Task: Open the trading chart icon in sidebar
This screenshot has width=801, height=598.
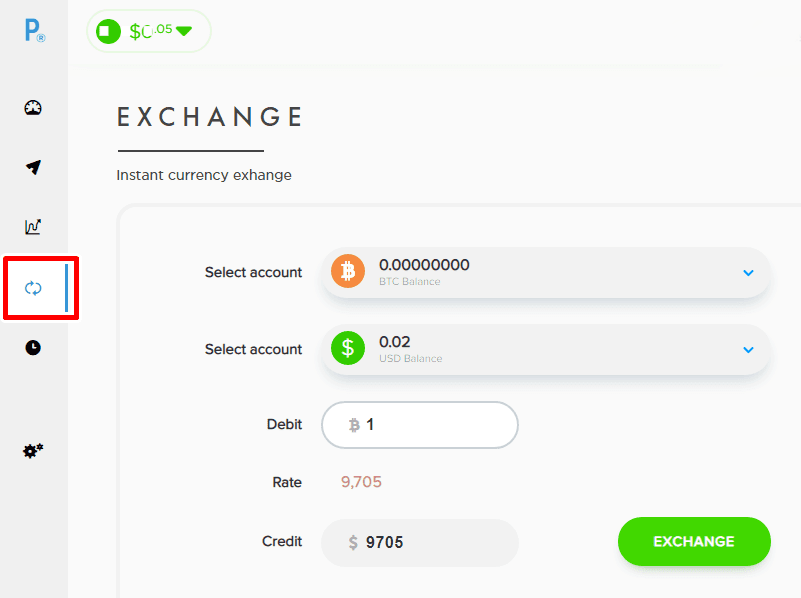Action: (33, 227)
